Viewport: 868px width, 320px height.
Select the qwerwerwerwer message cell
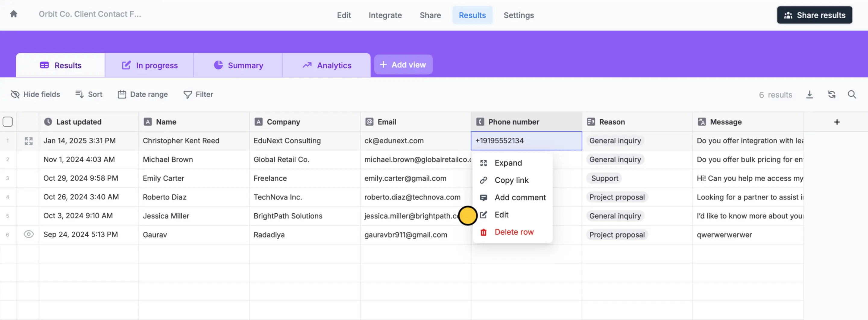point(748,235)
